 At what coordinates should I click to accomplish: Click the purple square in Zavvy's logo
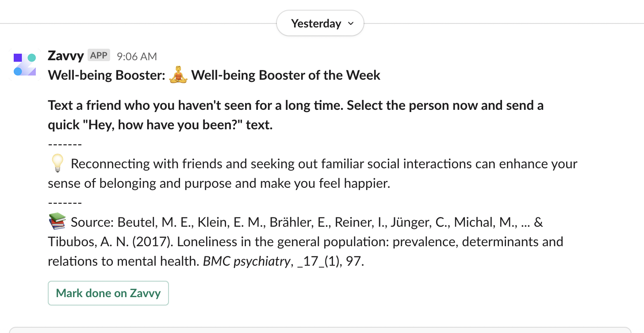point(18,57)
